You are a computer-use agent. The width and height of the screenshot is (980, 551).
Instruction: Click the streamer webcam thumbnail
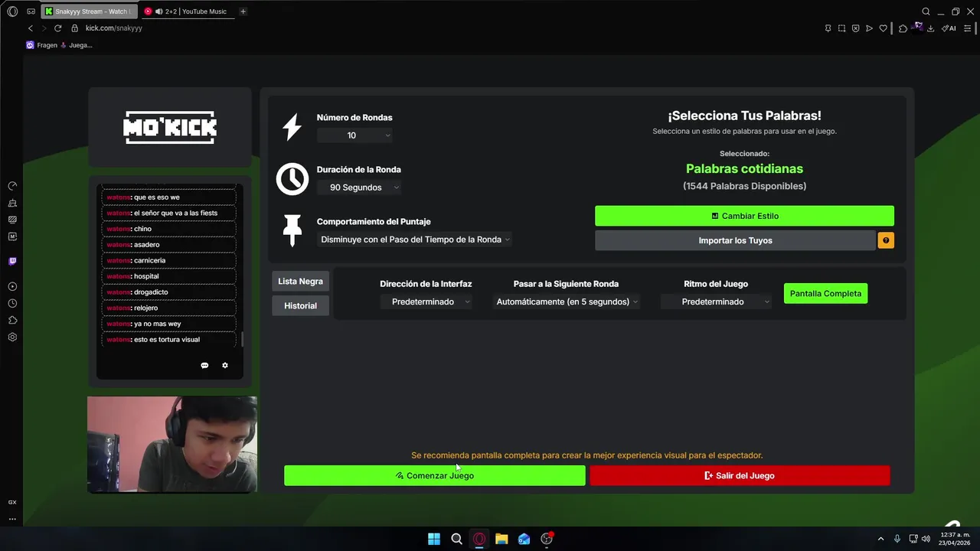point(172,444)
